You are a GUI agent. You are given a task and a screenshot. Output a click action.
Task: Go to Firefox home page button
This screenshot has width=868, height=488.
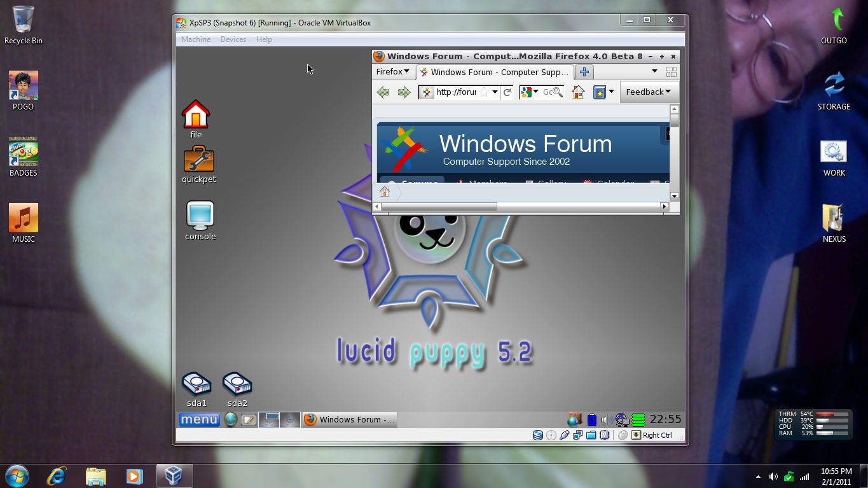tap(578, 92)
